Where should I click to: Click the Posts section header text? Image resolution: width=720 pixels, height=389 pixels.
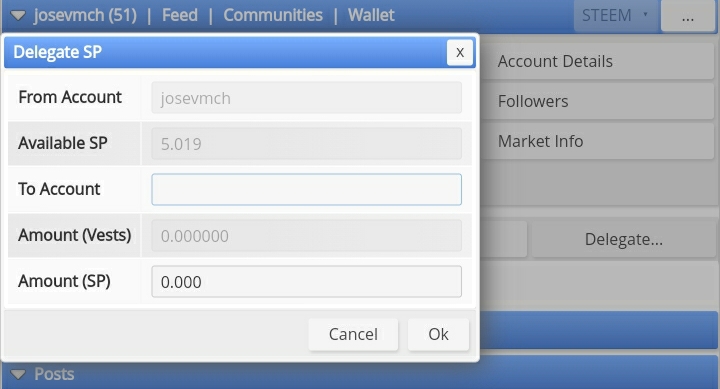54,374
